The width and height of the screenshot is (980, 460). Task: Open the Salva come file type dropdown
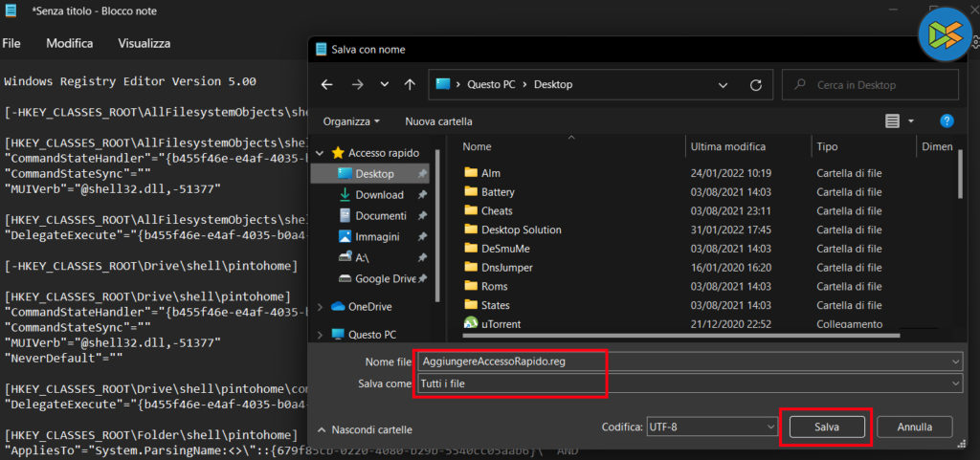point(687,383)
